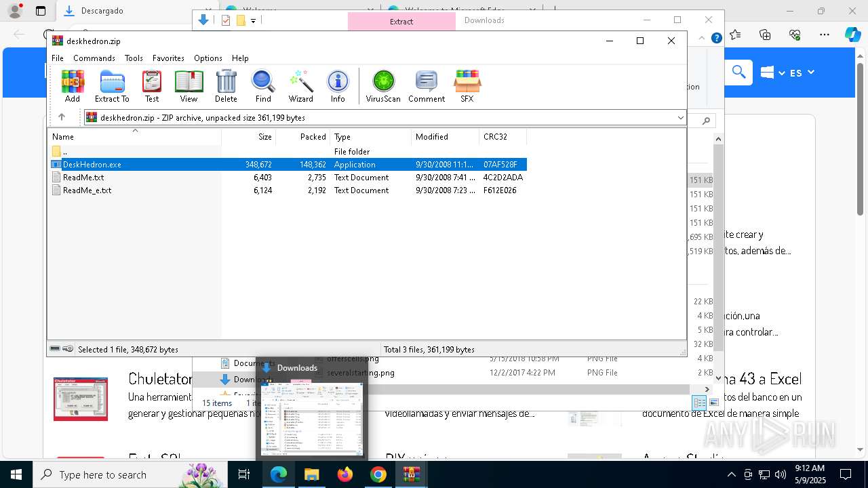Open the File menu in WinRAR
868x488 pixels.
click(58, 58)
